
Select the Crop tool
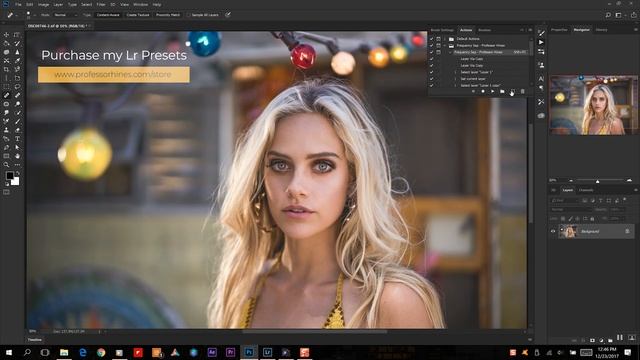tap(6, 69)
